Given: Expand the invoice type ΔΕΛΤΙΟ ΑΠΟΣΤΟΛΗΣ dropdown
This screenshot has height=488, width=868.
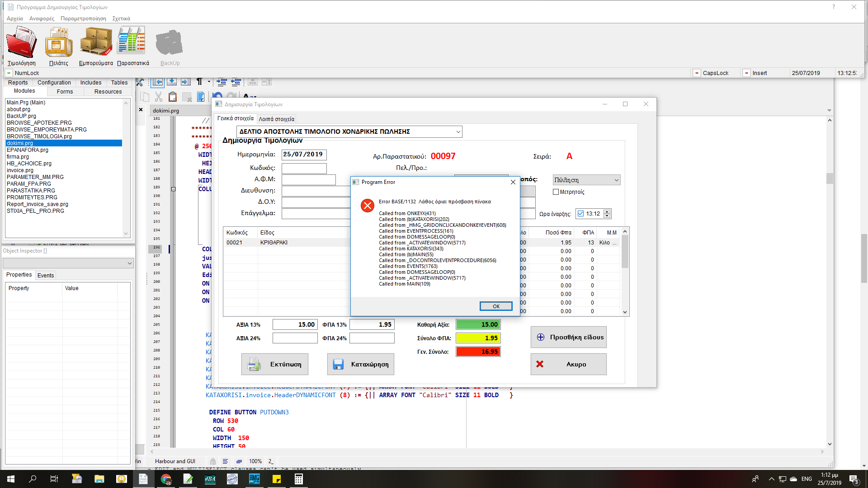Looking at the screenshot, I should click(458, 131).
